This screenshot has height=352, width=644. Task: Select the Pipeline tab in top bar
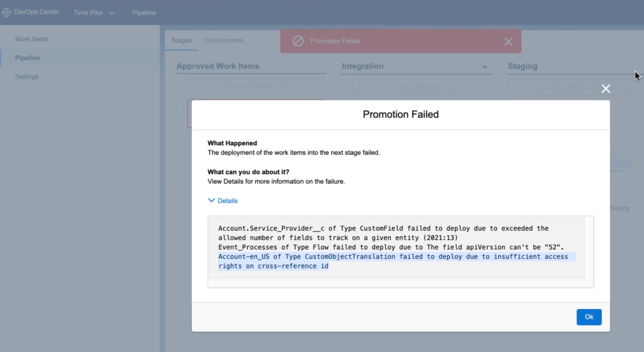pyautogui.click(x=144, y=13)
